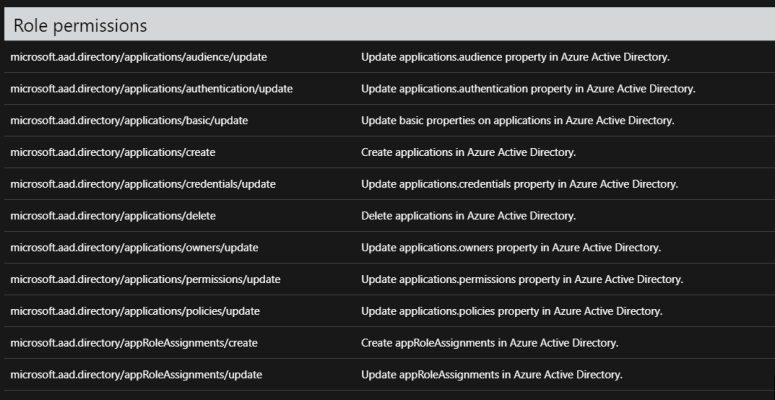Click the 'Update applications.audience property' description

pyautogui.click(x=515, y=57)
